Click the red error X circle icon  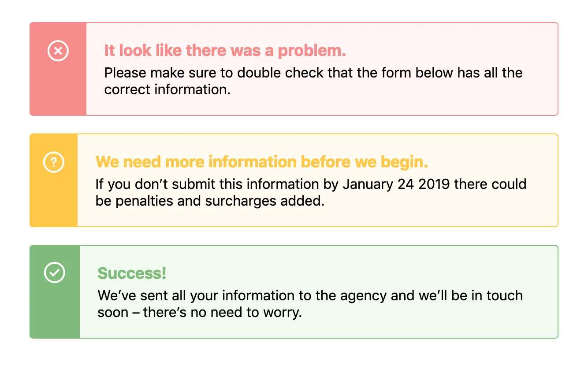point(58,51)
